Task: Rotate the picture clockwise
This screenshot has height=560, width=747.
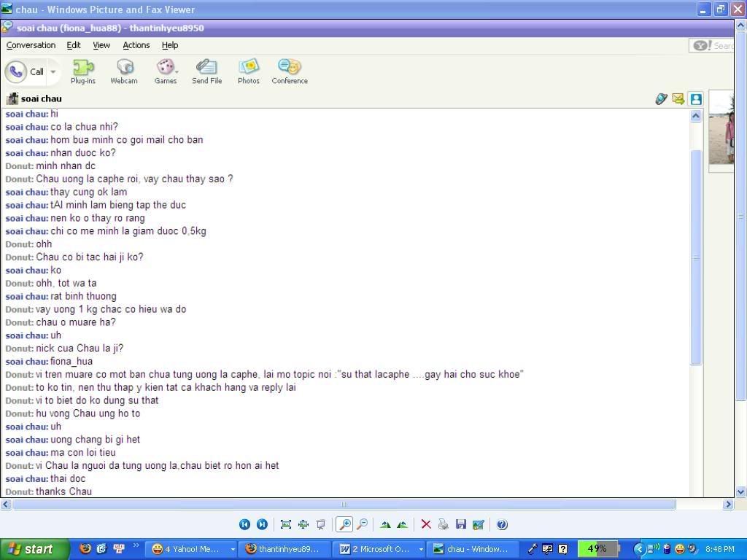Action: click(x=385, y=524)
